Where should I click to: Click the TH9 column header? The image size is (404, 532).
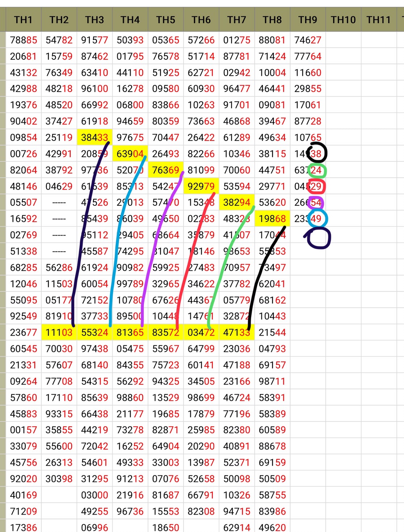tap(307, 19)
